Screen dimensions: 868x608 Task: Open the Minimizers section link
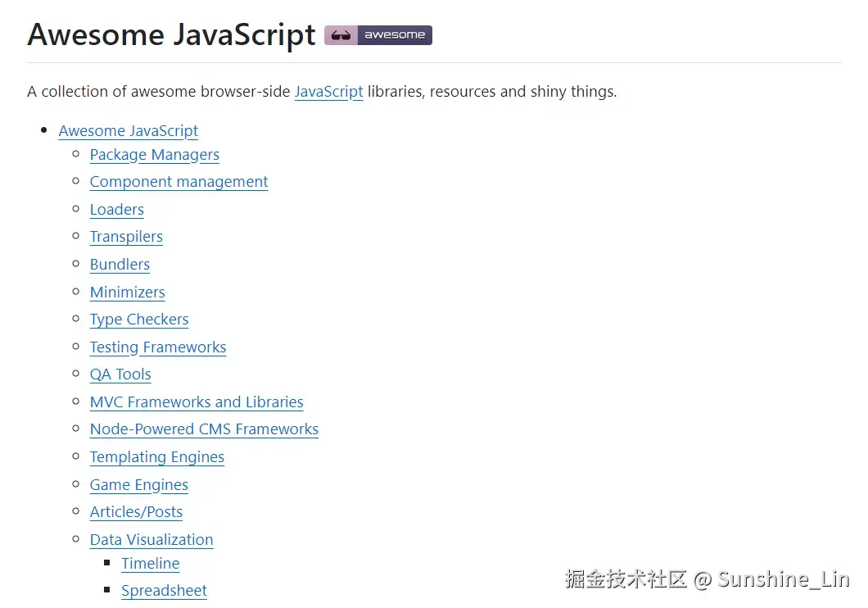tap(128, 293)
